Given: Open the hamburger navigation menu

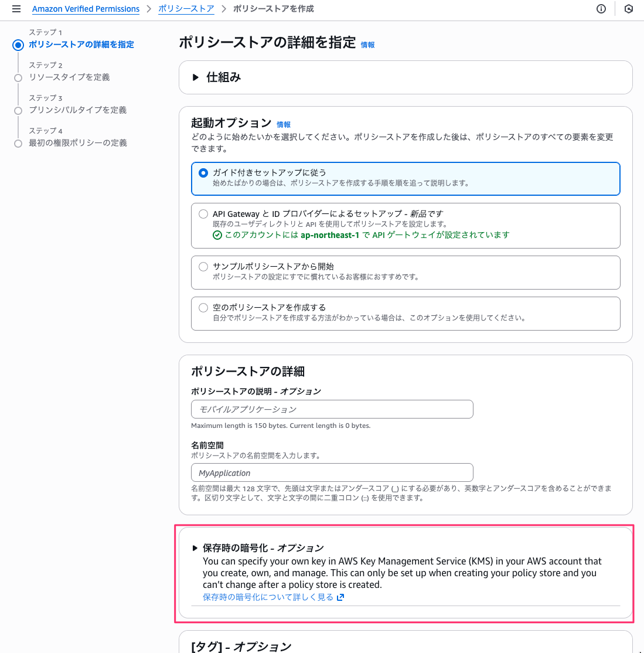Looking at the screenshot, I should (x=16, y=9).
